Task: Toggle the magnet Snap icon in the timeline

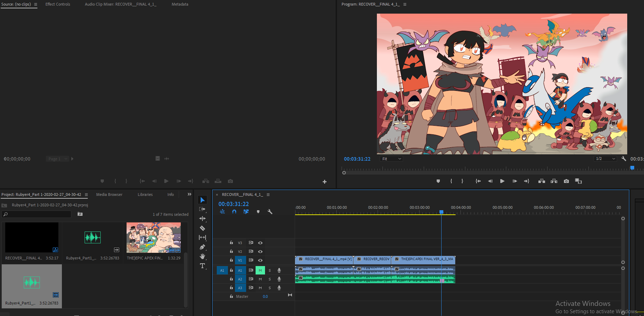Action: (234, 212)
